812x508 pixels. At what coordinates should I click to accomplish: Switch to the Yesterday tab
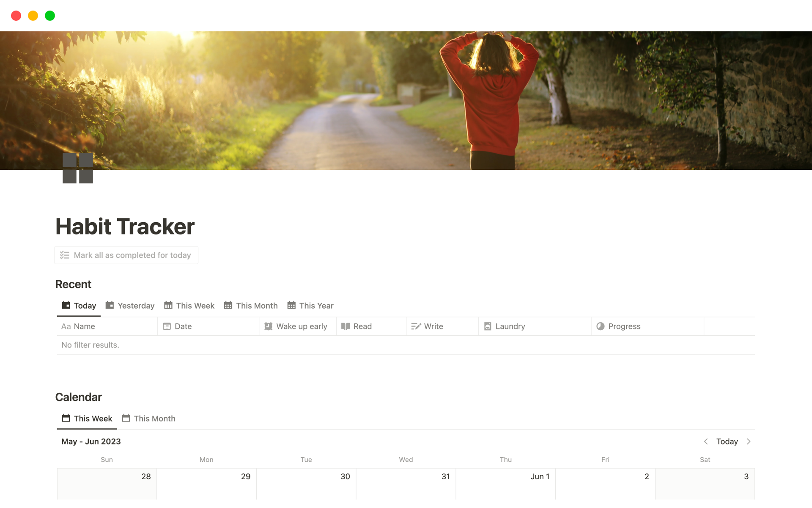click(x=130, y=306)
